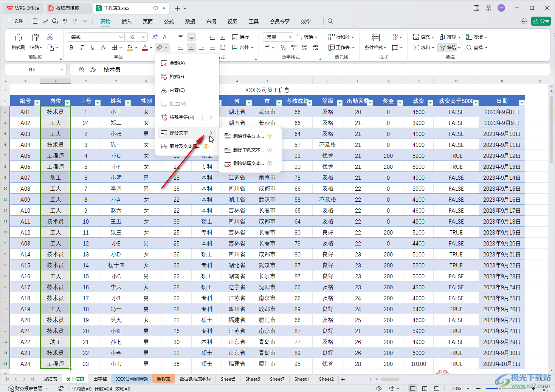Image resolution: width=555 pixels, height=392 pixels.
Task: Open the Data (数据) ribbon tab
Action: pyautogui.click(x=190, y=22)
